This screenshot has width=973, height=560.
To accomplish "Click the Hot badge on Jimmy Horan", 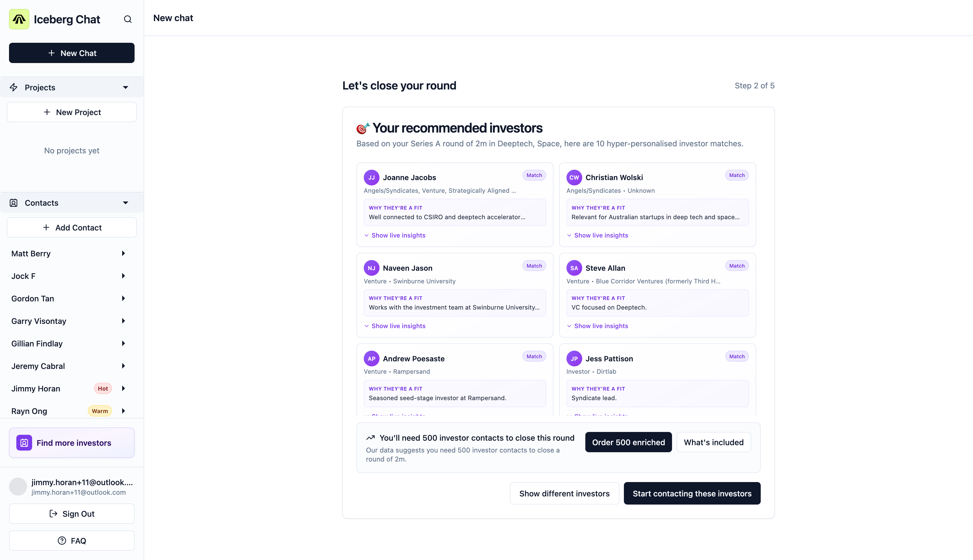I will [102, 388].
